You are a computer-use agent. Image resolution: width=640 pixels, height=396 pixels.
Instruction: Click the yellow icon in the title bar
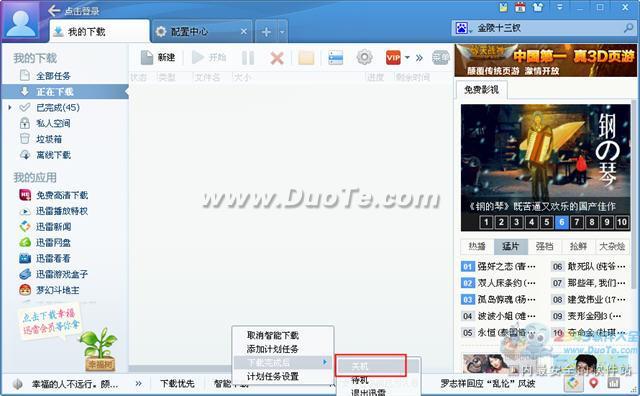(503, 7)
